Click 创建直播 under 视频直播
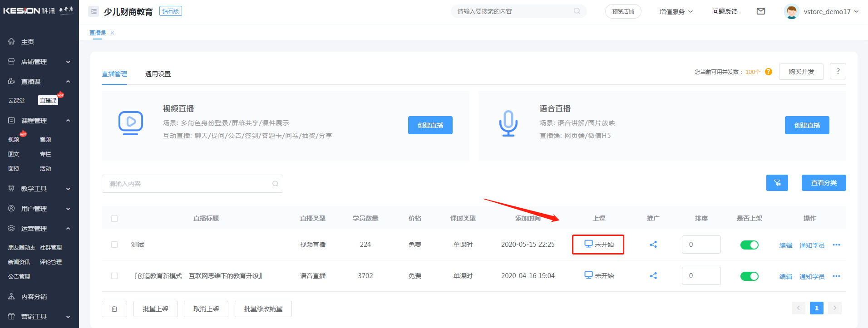The width and height of the screenshot is (868, 328). tap(430, 125)
